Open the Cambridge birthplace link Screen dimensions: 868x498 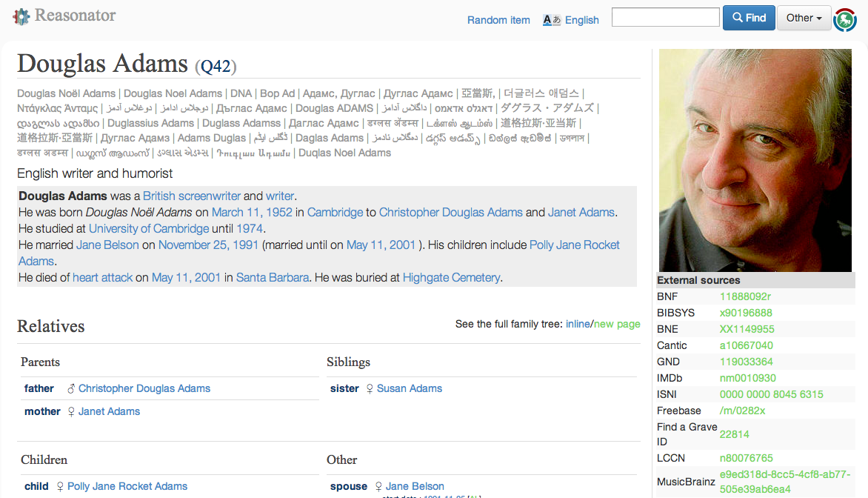pyautogui.click(x=335, y=212)
